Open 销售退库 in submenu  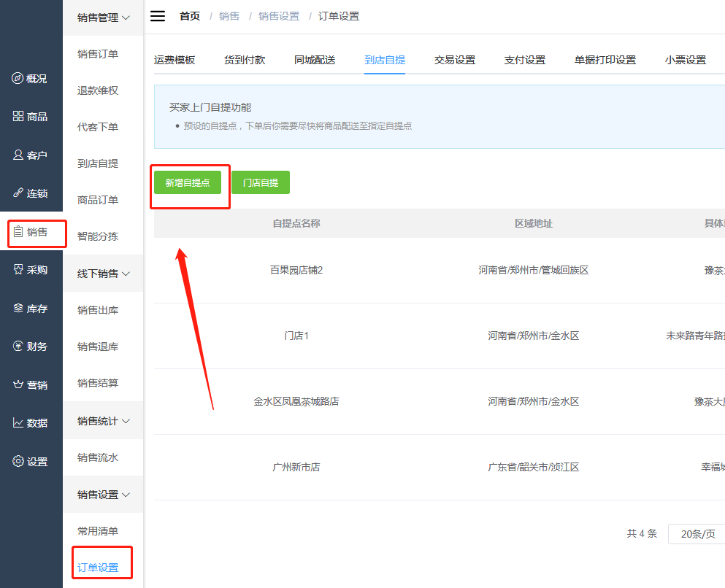pyautogui.click(x=98, y=347)
